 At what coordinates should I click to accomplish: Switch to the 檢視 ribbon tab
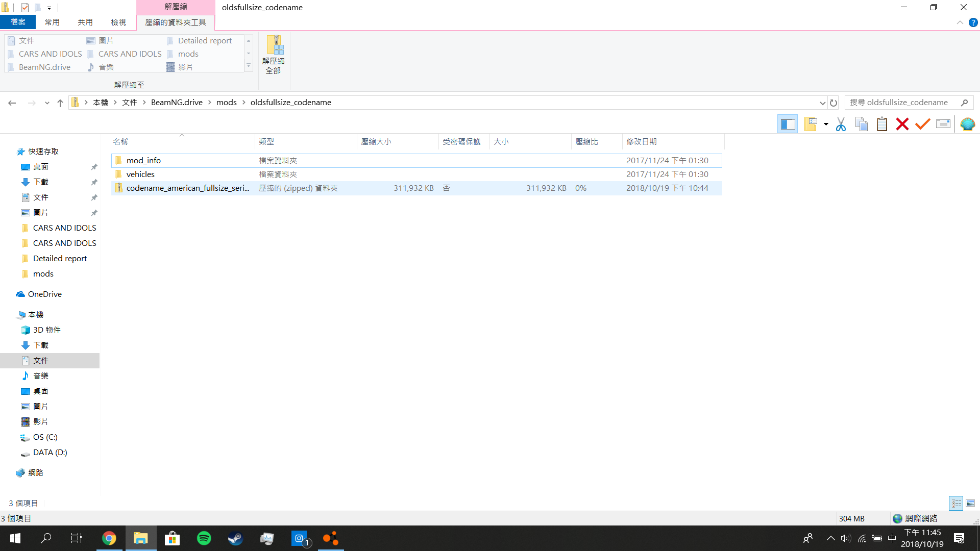tap(118, 22)
